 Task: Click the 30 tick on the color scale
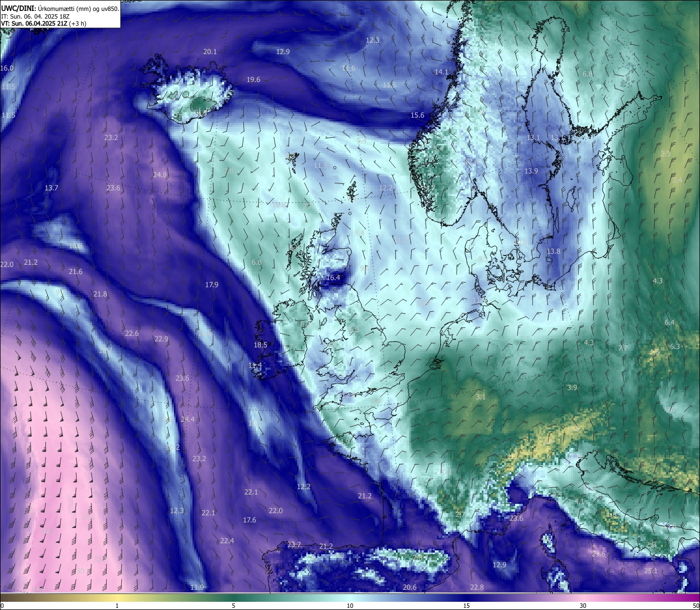point(583,606)
